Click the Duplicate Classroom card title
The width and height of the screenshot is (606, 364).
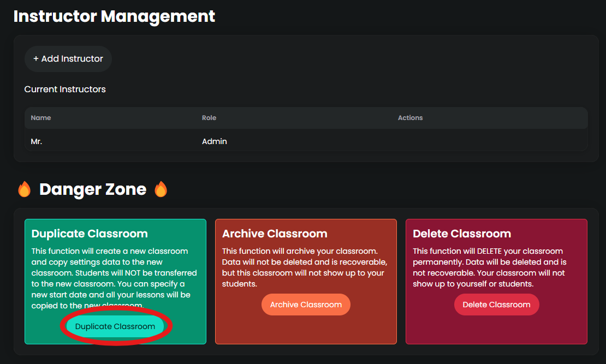pyautogui.click(x=90, y=234)
